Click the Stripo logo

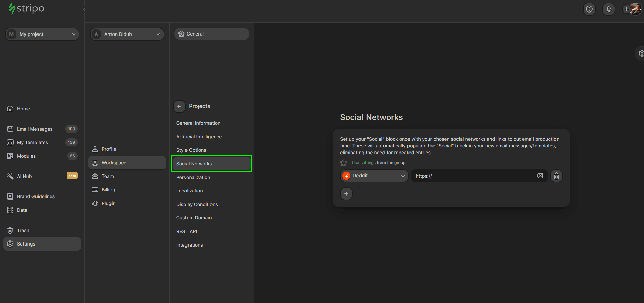26,8
